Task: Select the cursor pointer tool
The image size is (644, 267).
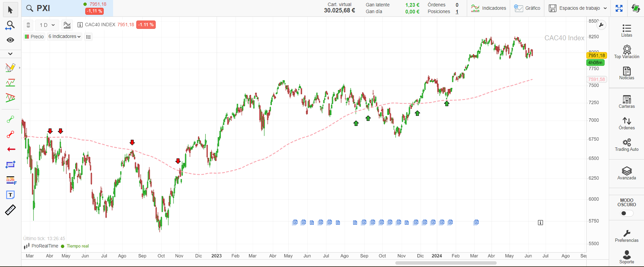Action: pos(10,10)
